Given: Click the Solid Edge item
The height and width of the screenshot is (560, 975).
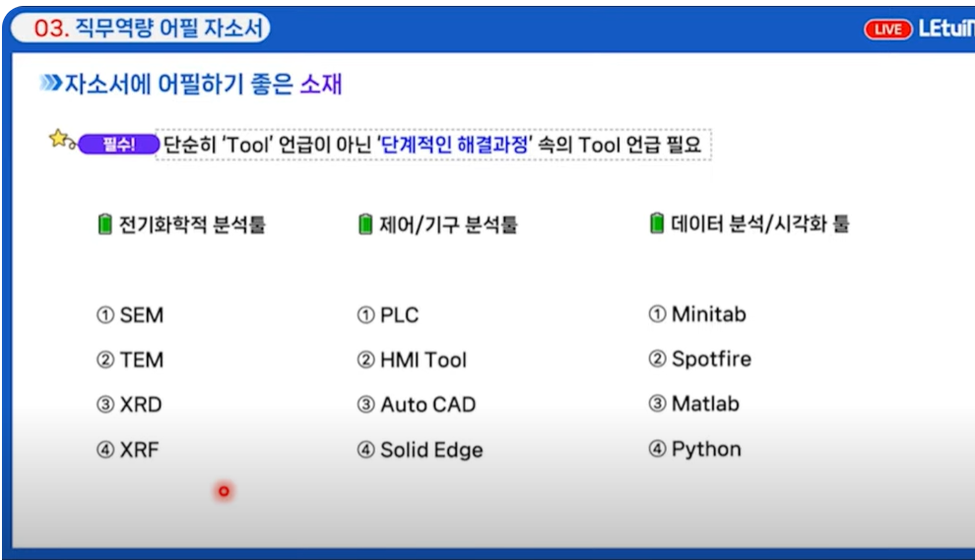Looking at the screenshot, I should pos(431,450).
